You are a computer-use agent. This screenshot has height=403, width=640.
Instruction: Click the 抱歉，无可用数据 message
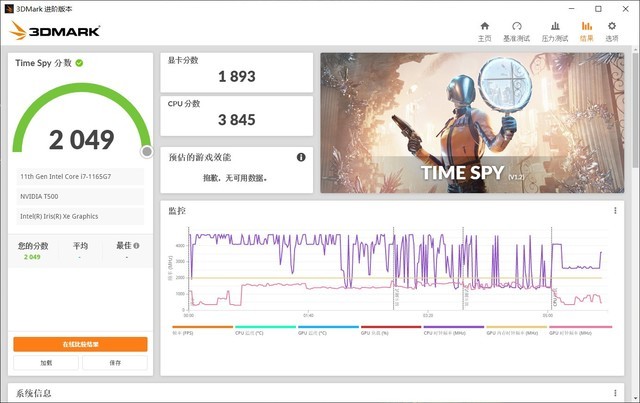pyautogui.click(x=235, y=178)
